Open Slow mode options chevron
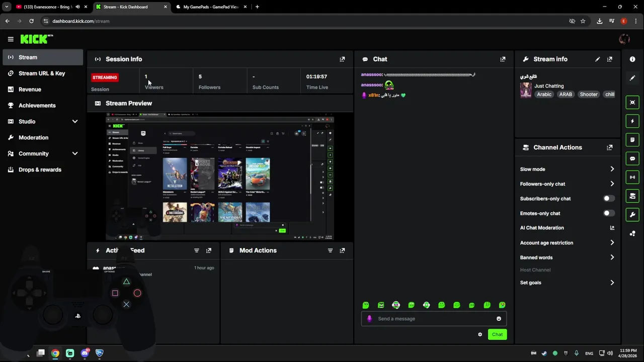The height and width of the screenshot is (362, 644). [x=612, y=169]
